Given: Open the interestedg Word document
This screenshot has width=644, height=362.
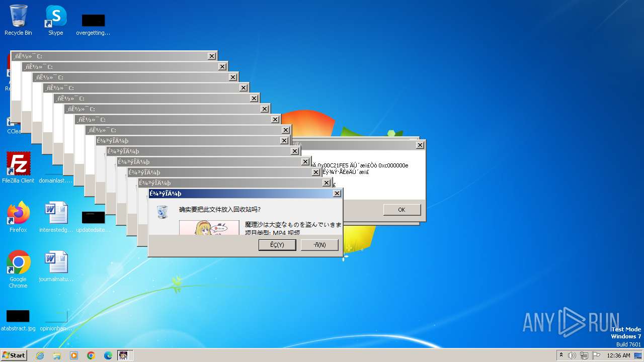Looking at the screenshot, I should [56, 217].
